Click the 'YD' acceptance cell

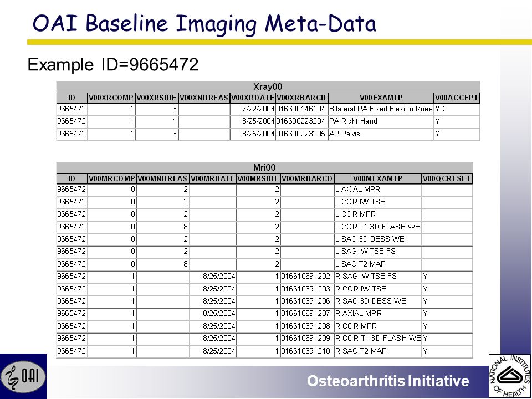(x=457, y=109)
